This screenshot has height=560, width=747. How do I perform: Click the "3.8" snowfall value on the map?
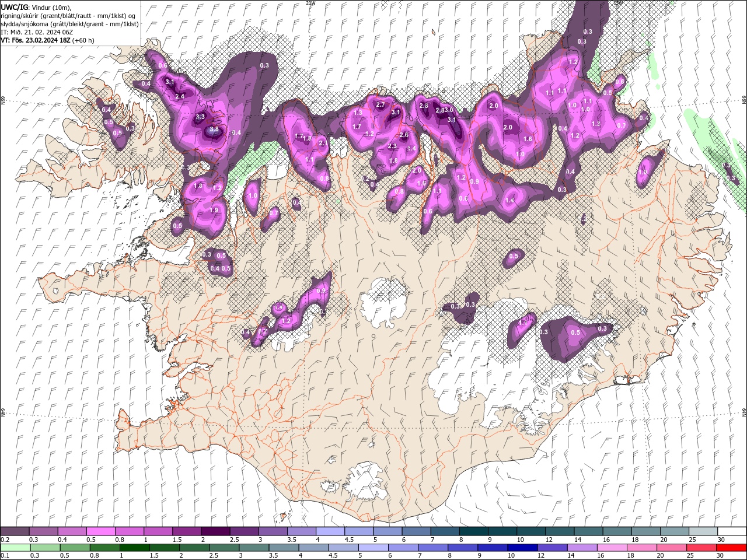pyautogui.click(x=214, y=129)
